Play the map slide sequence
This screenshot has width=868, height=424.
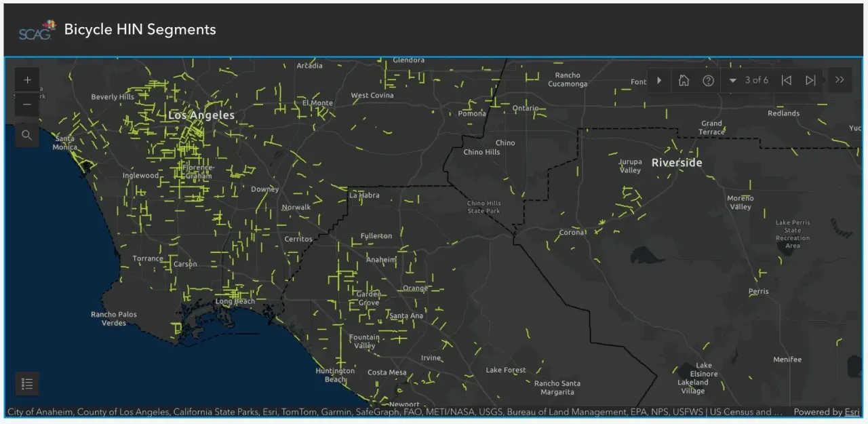[659, 80]
